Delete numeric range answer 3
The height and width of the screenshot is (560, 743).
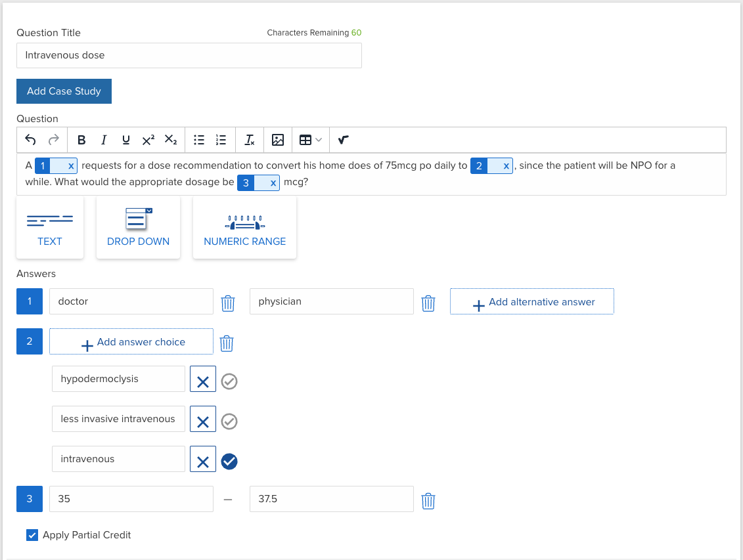click(x=428, y=501)
